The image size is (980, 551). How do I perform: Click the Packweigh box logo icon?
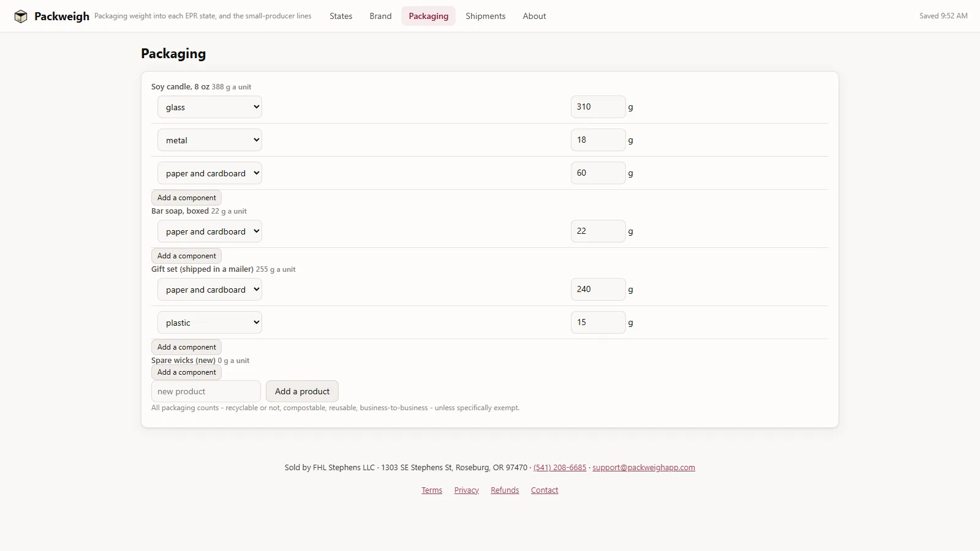(21, 17)
